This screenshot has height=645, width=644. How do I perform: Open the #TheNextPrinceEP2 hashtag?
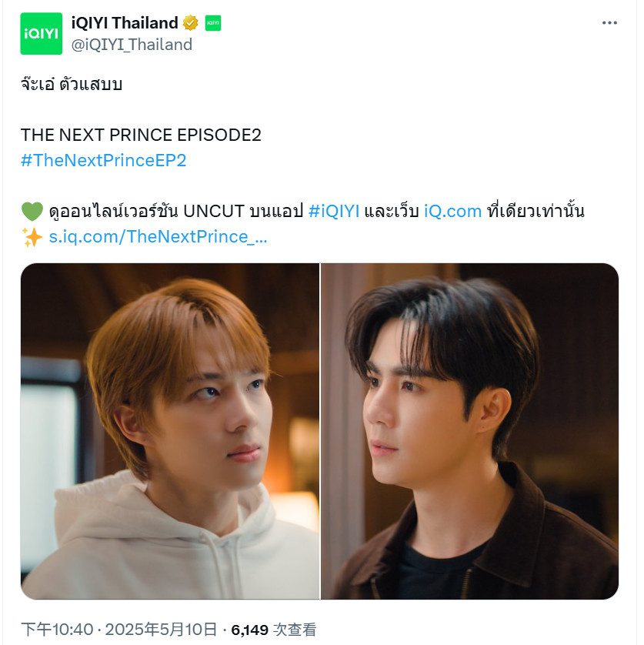(x=104, y=160)
